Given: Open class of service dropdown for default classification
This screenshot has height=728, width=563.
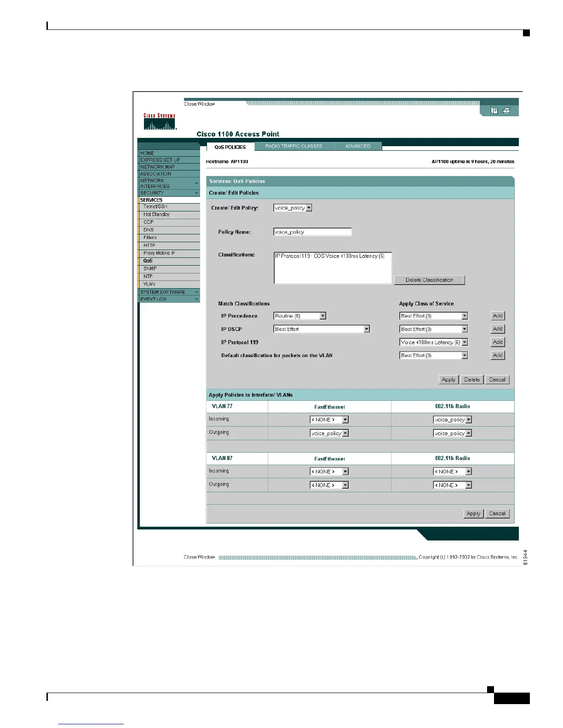Looking at the screenshot, I should 433,355.
